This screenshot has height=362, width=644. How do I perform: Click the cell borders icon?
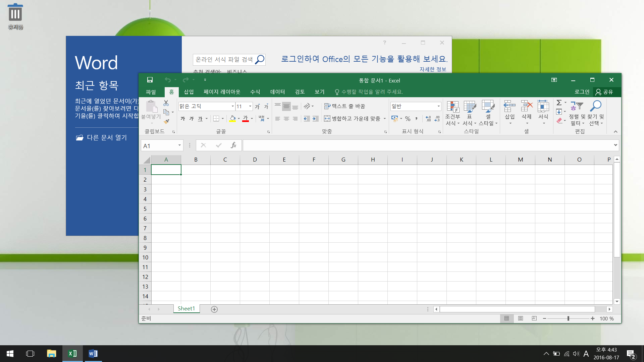(216, 118)
